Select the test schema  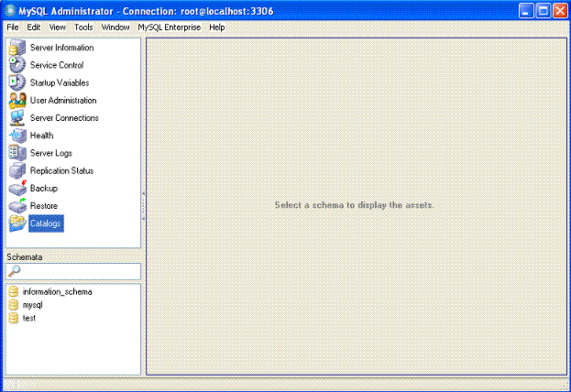click(29, 318)
